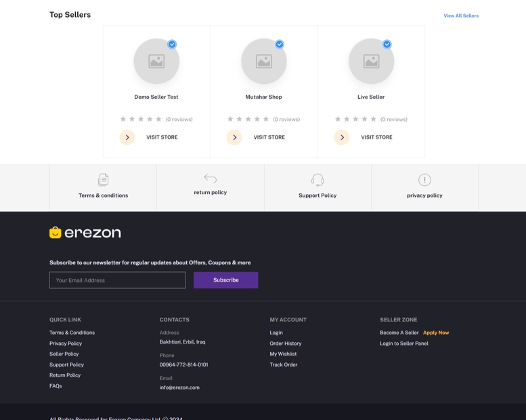Open Login under My Account

point(276,333)
